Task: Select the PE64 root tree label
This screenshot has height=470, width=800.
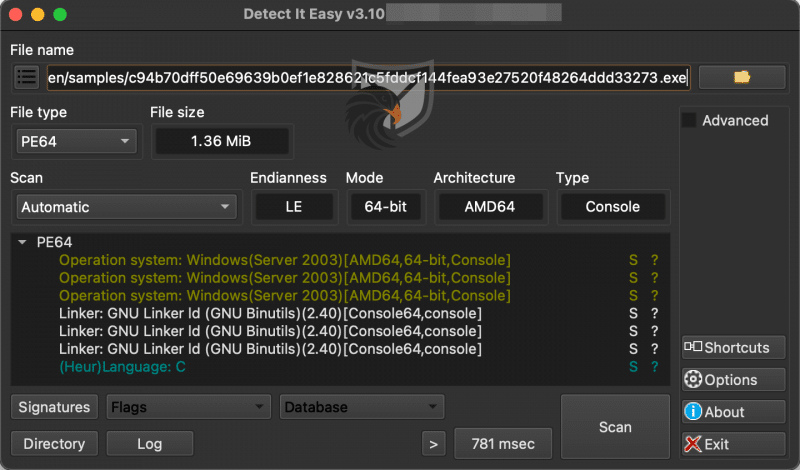Action: tap(55, 242)
